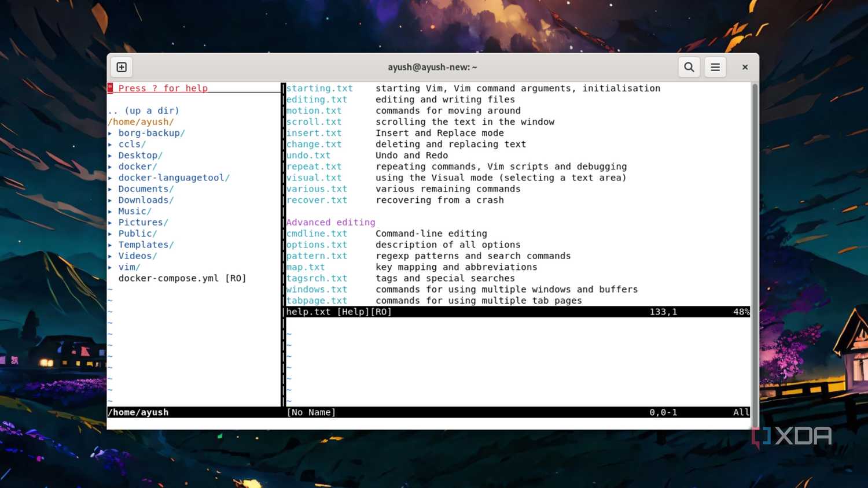Click the 'recovering from a crash' description
This screenshot has width=868, height=488.
pyautogui.click(x=440, y=200)
